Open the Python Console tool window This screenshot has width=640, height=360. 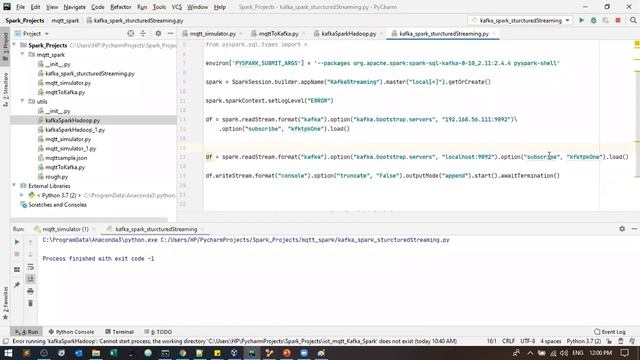pyautogui.click(x=71, y=332)
